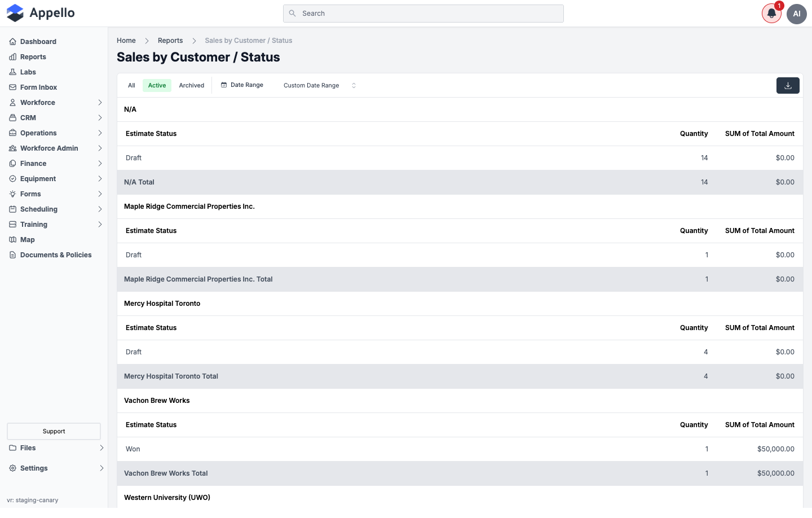This screenshot has height=518, width=812.
Task: Click the search magnifier icon
Action: (x=292, y=14)
